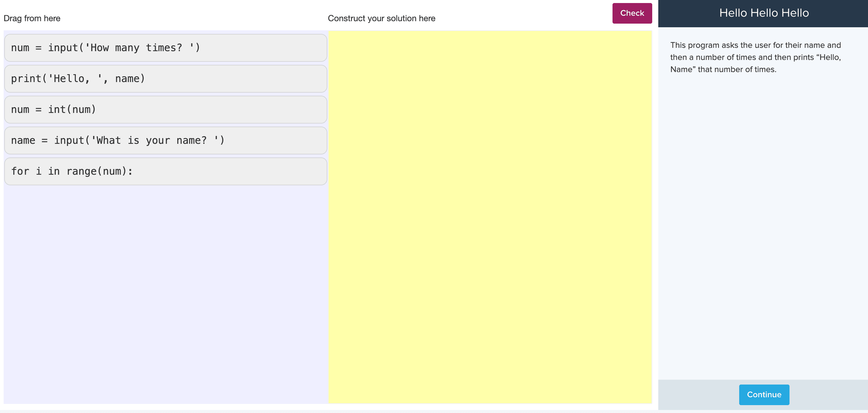The height and width of the screenshot is (413, 868).
Task: Click empty lavender area below code blocks
Action: (165, 293)
